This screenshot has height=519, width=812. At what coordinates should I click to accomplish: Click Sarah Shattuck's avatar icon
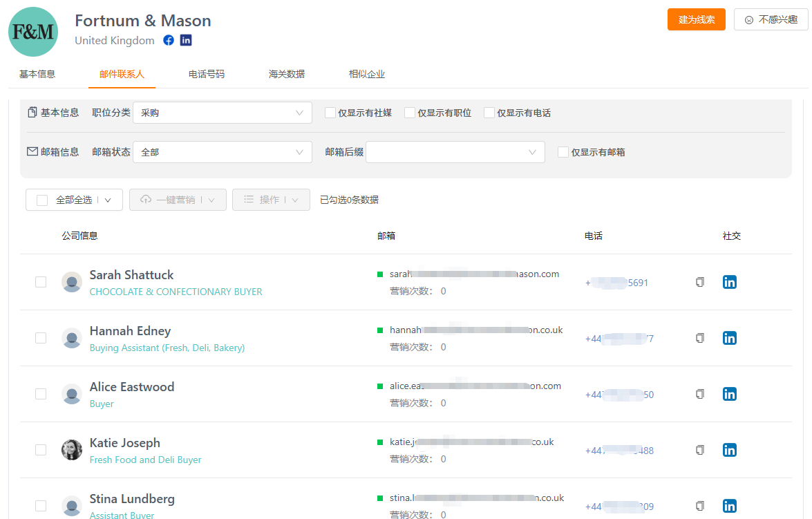72,282
